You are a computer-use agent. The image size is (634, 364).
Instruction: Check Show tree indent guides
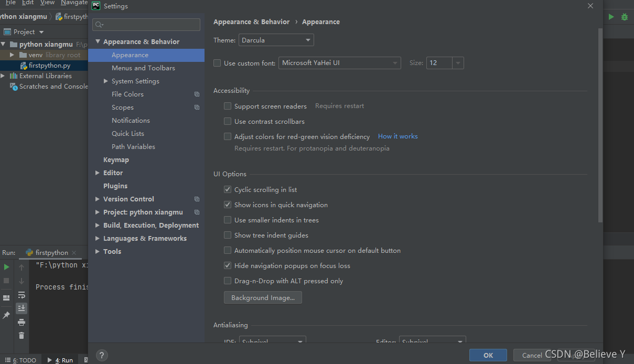228,235
